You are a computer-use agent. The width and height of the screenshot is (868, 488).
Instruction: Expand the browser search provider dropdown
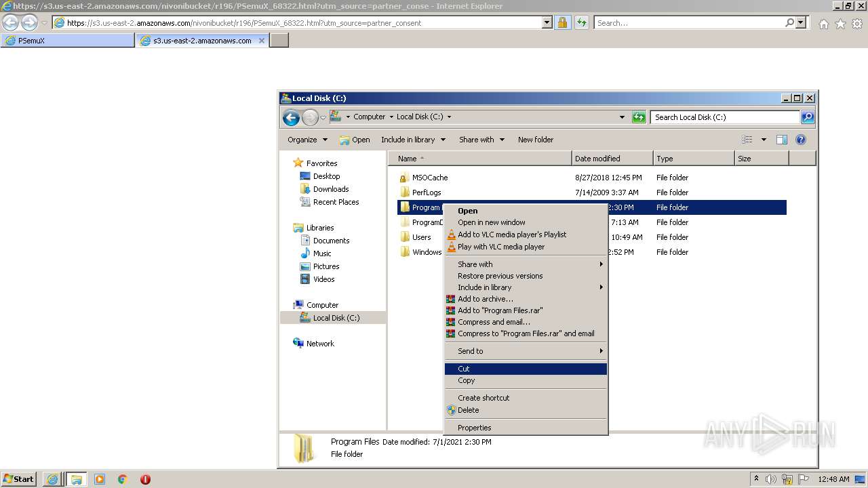pos(802,22)
